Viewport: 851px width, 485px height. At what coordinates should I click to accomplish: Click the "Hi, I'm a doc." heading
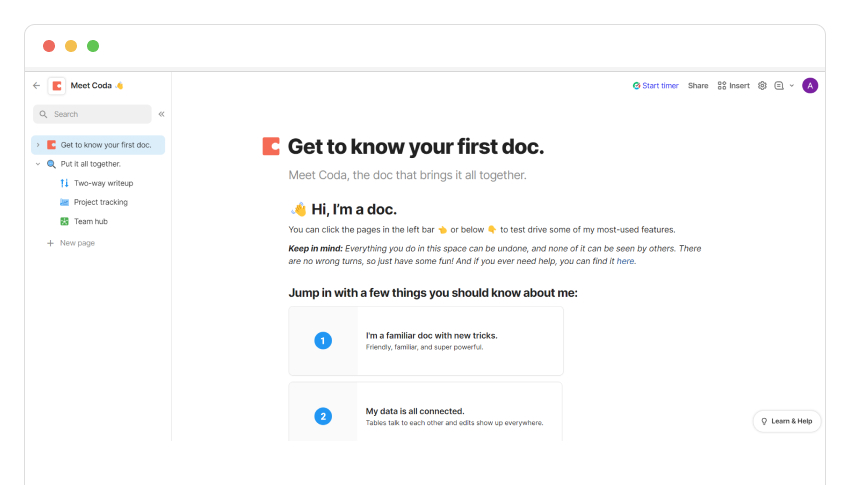(354, 209)
